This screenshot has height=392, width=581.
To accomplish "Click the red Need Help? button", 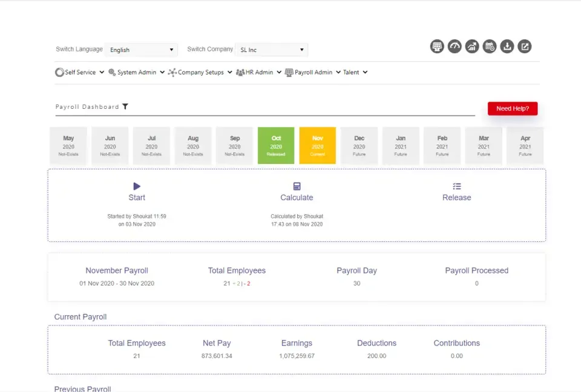I will 513,108.
